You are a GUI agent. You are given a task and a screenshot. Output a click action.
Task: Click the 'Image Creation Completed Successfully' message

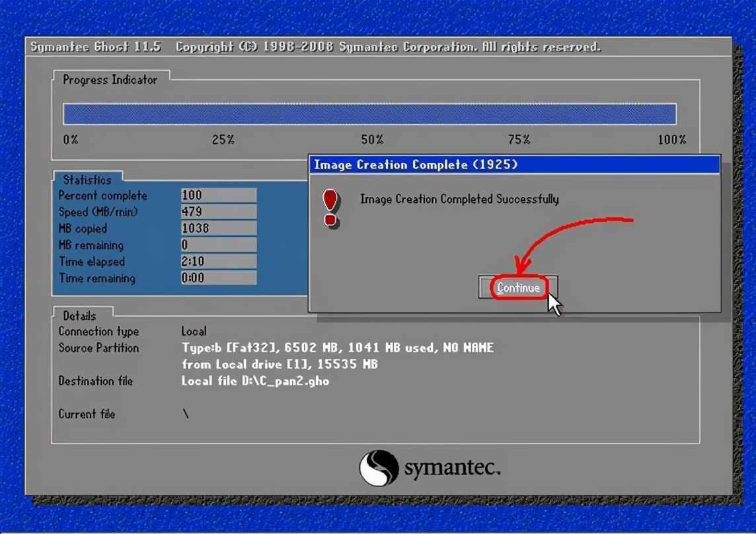point(459,199)
